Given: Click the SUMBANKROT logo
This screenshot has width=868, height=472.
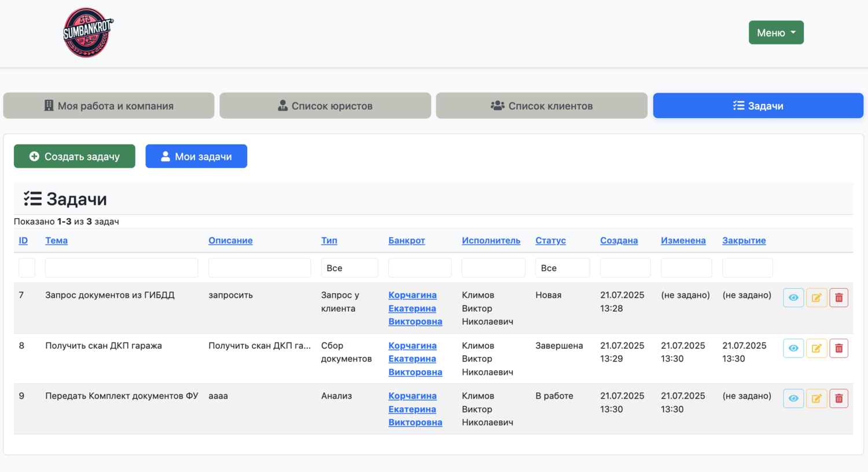Looking at the screenshot, I should coord(88,32).
